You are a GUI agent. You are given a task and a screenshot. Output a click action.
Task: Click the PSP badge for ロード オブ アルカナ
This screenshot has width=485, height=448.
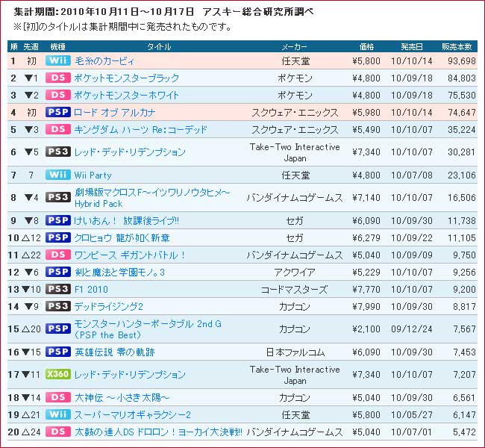click(58, 112)
